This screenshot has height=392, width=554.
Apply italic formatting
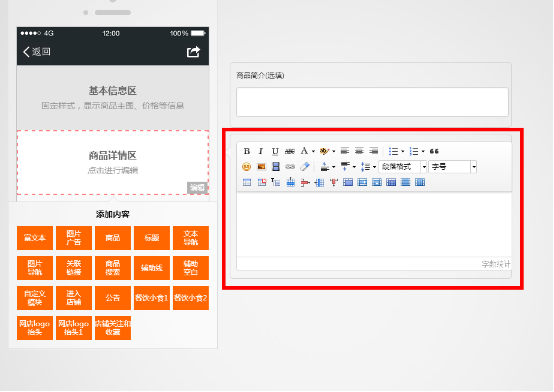(x=261, y=151)
